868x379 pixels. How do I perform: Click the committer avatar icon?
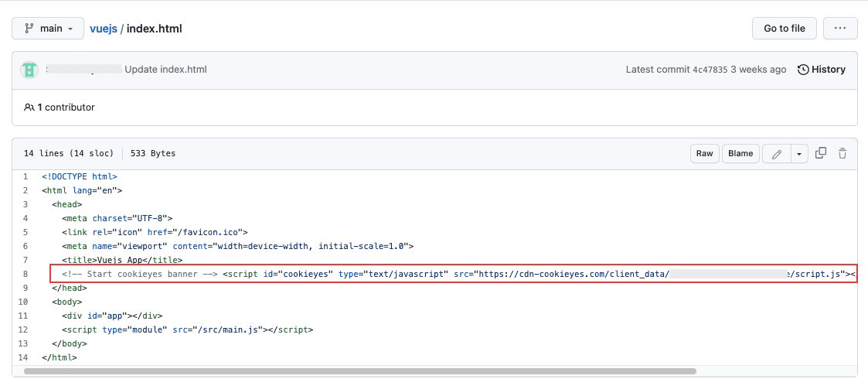(29, 70)
